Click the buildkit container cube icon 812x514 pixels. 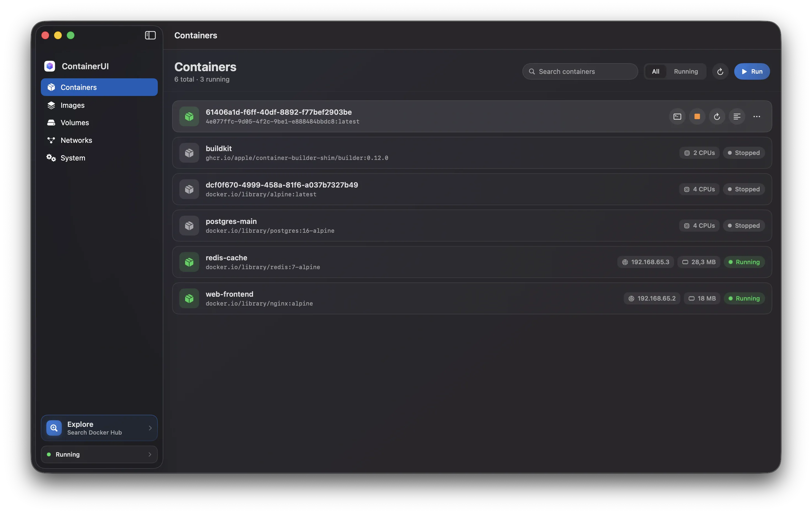[189, 153]
